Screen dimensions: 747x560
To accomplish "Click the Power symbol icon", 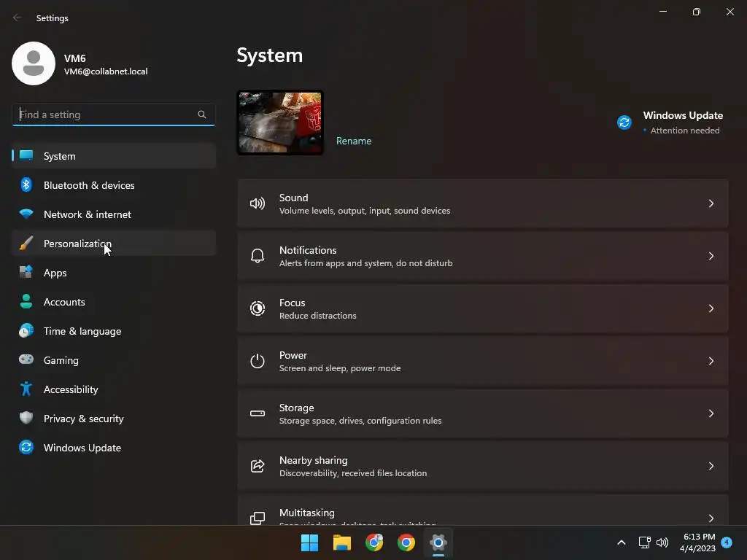I will pos(258,361).
